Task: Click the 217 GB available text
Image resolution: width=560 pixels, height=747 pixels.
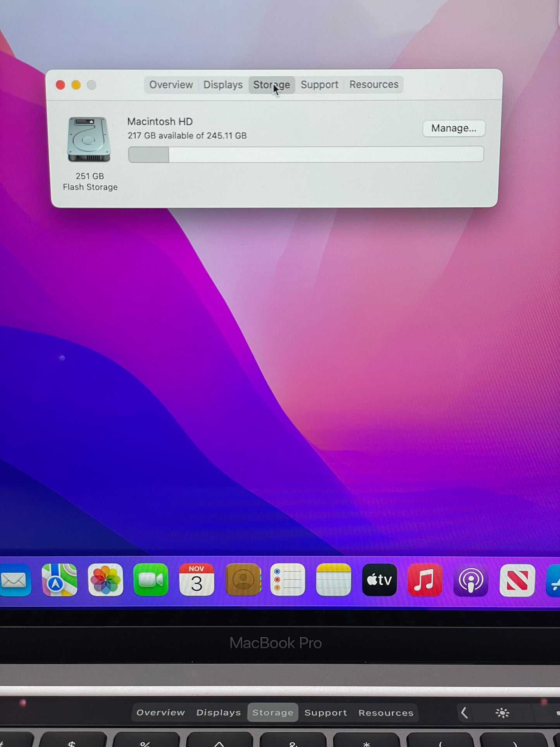Action: click(x=187, y=136)
